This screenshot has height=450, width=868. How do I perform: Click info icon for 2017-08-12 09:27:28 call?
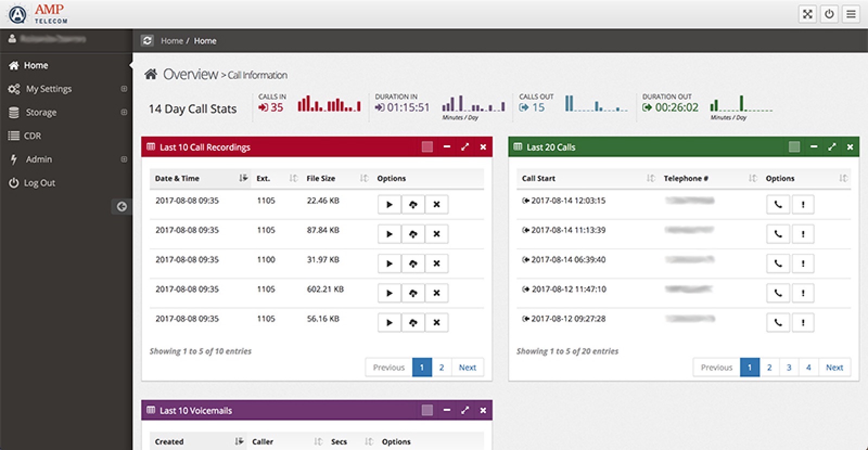(803, 323)
